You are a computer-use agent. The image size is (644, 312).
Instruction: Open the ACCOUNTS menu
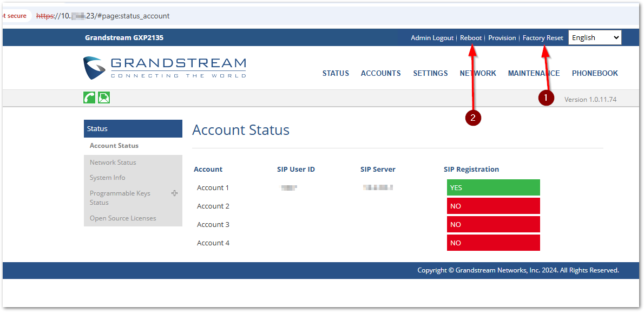tap(381, 73)
